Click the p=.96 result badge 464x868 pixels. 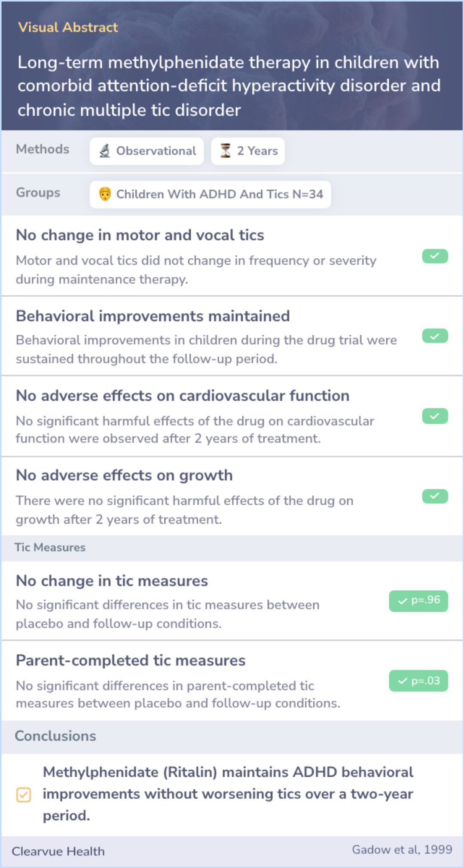418,601
